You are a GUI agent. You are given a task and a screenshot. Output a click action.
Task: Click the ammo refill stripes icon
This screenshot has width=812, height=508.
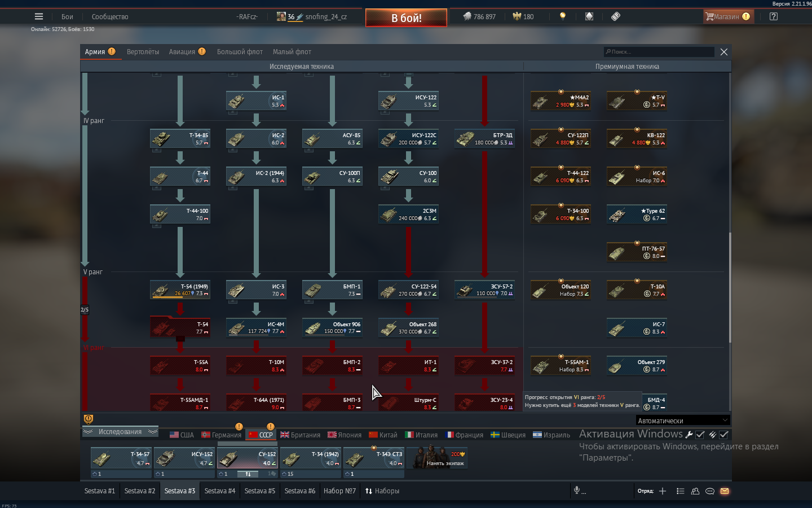[x=713, y=435]
